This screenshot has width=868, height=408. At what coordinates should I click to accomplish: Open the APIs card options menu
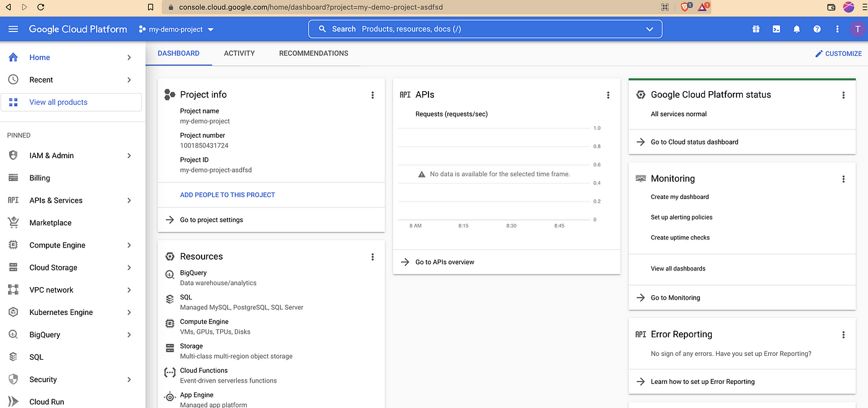(x=608, y=95)
